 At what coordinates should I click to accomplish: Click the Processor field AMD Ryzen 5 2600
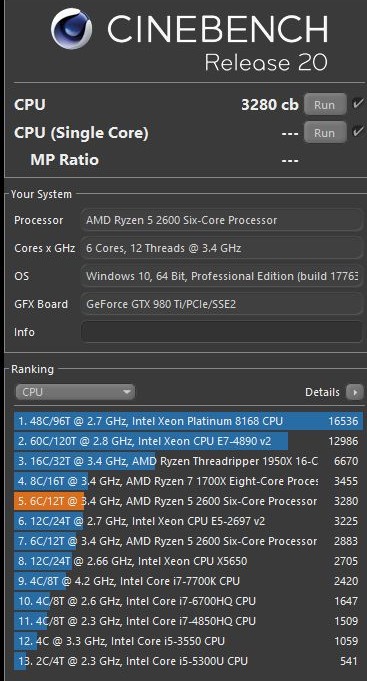(222, 220)
